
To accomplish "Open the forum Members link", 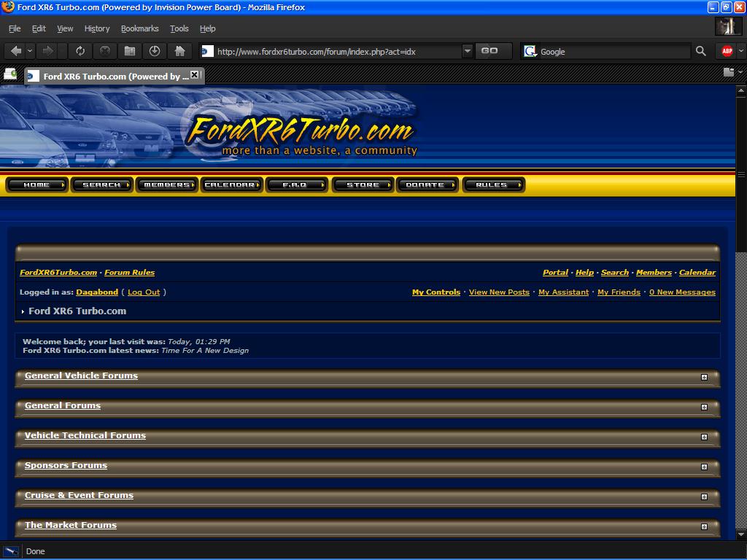I will pos(654,273).
